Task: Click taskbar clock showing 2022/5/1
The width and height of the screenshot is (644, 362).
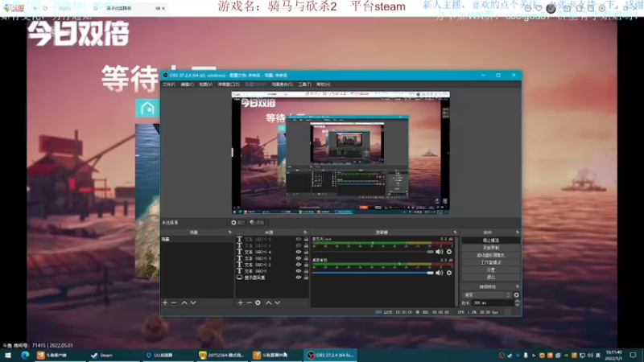Action: tap(613, 355)
